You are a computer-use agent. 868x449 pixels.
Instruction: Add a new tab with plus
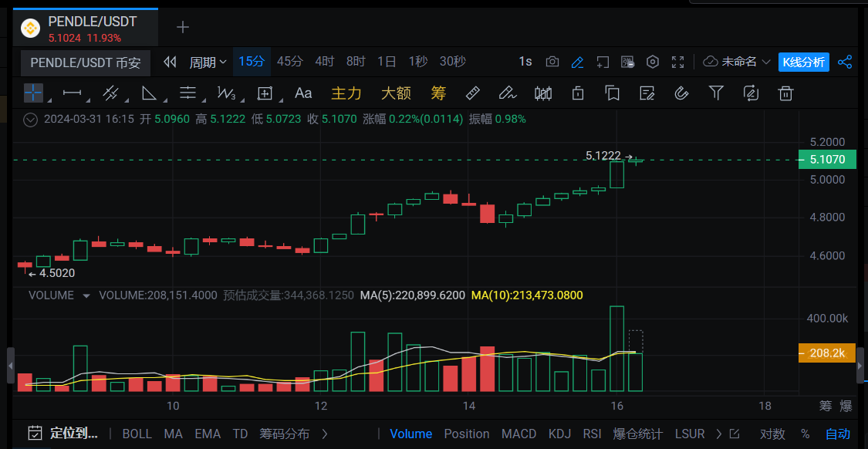[183, 28]
